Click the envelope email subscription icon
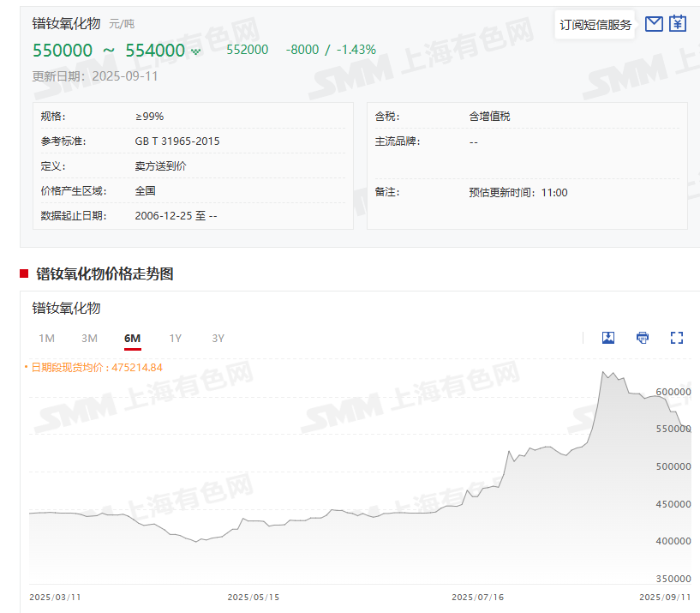 654,24
